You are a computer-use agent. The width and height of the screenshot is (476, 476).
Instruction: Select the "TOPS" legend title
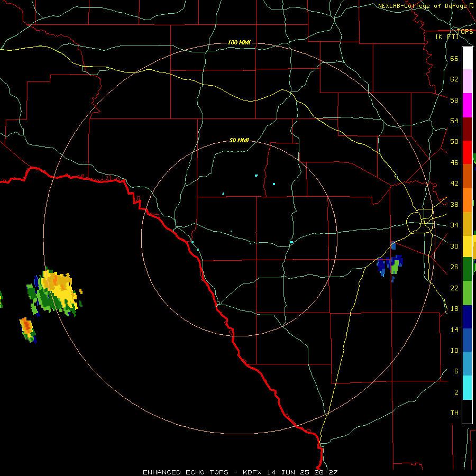pyautogui.click(x=465, y=31)
